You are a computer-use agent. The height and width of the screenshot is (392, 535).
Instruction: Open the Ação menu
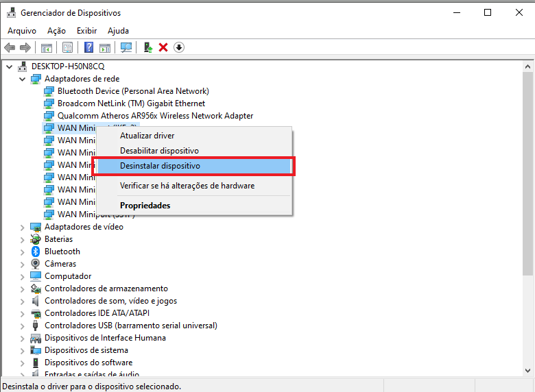pos(56,31)
